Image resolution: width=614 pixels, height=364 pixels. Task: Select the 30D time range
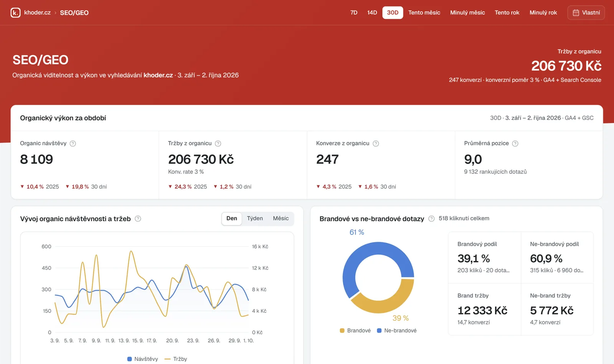(x=393, y=13)
